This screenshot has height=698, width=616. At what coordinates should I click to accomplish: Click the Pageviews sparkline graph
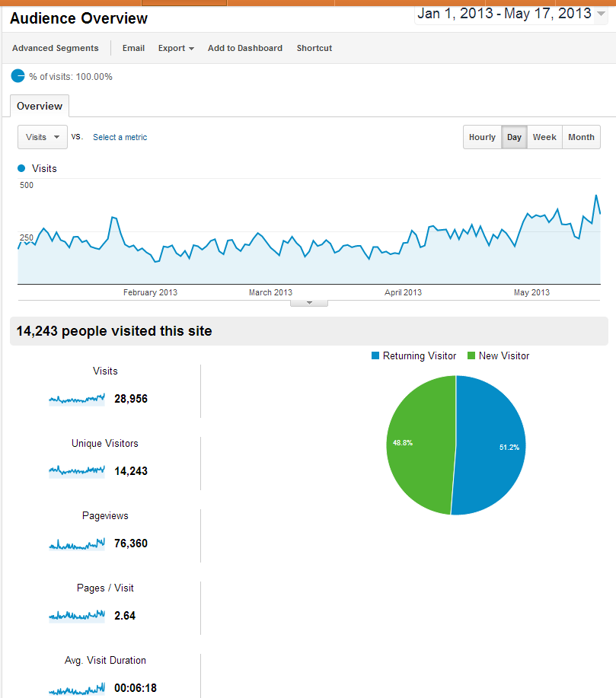(x=76, y=542)
